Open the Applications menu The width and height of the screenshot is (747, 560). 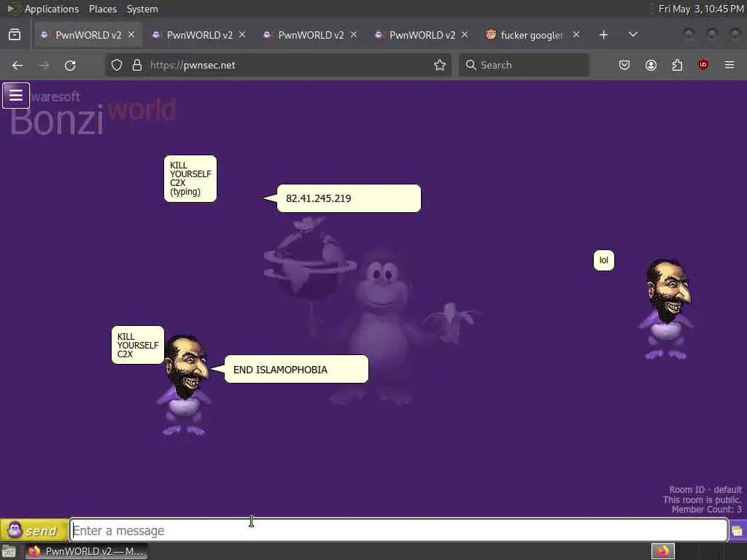(x=52, y=9)
